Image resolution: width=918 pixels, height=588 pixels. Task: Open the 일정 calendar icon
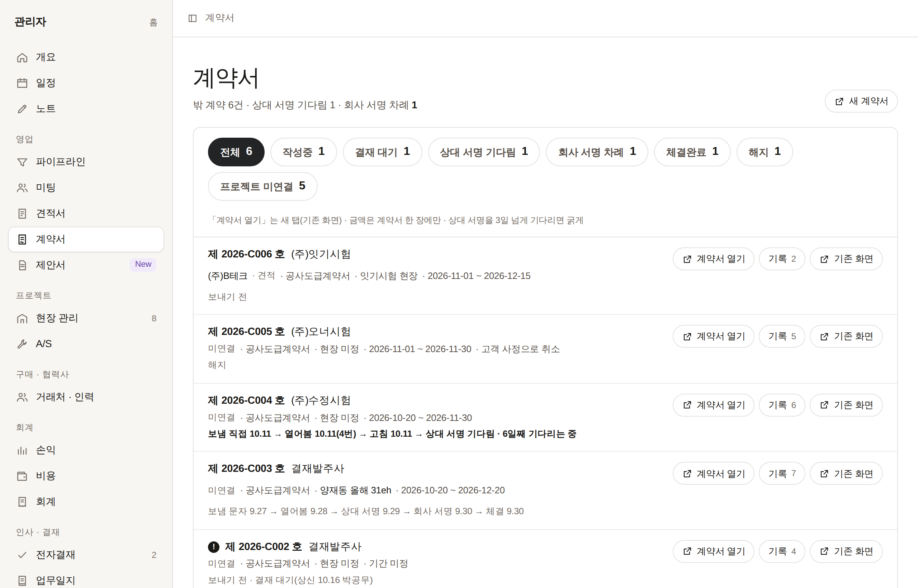[22, 83]
